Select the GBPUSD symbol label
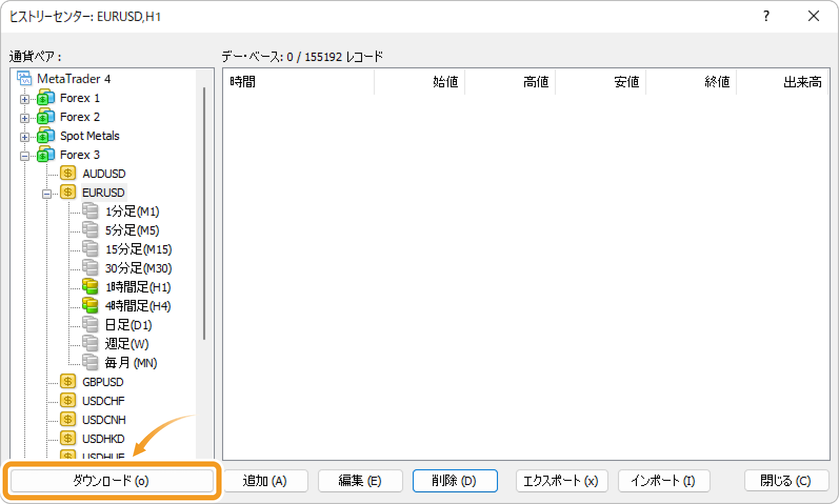The height and width of the screenshot is (504, 839). point(103,382)
